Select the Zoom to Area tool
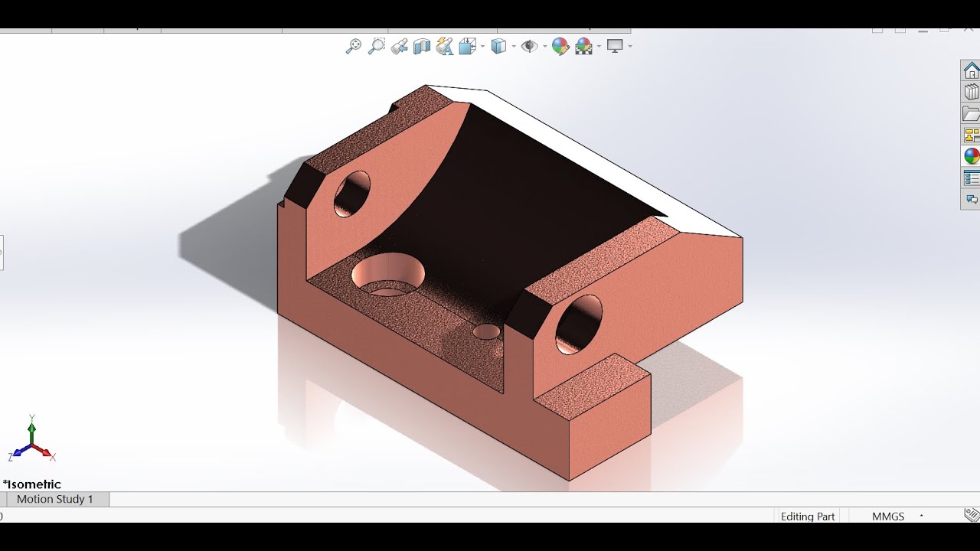Viewport: 980px width, 551px height. pos(376,46)
